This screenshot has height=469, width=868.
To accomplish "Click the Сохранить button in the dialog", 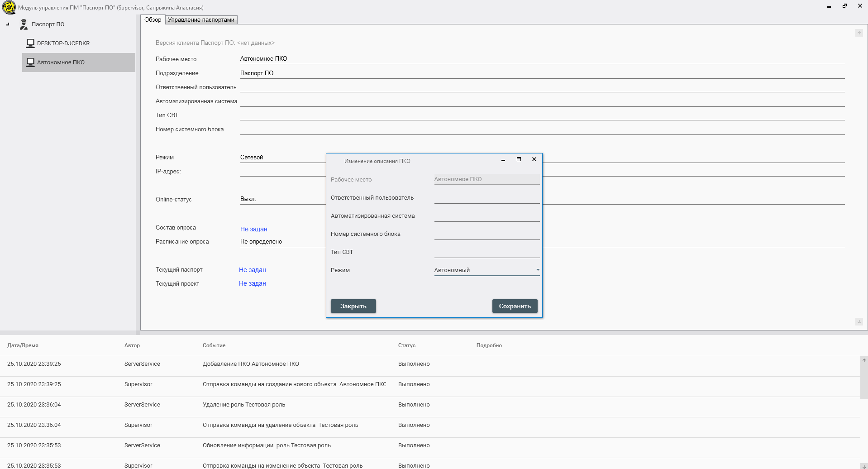I will tap(515, 306).
